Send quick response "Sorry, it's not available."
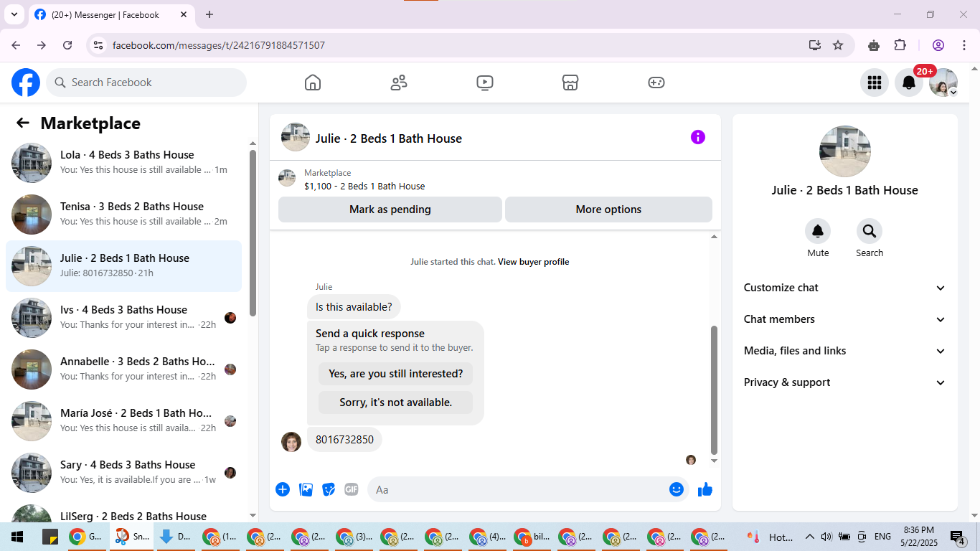 click(396, 402)
